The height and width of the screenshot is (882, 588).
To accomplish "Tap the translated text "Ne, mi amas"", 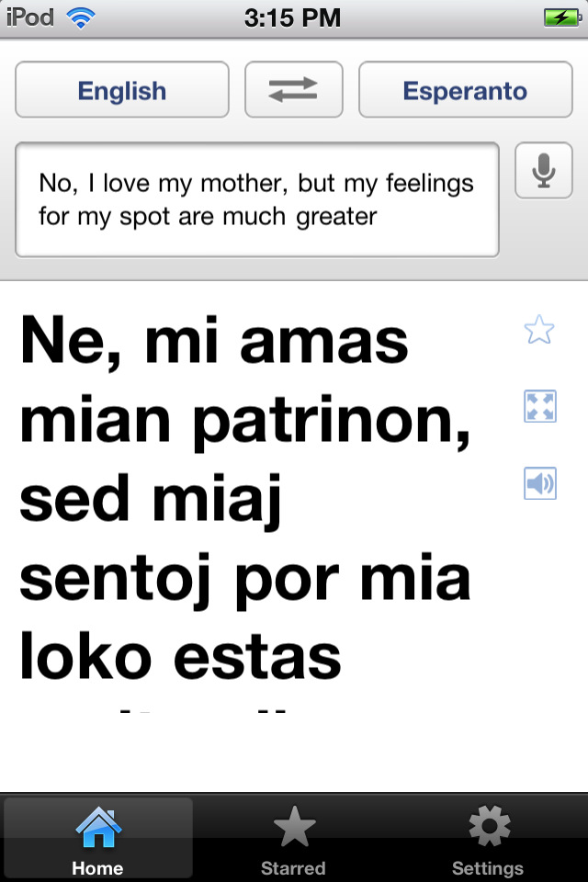I will tap(214, 342).
